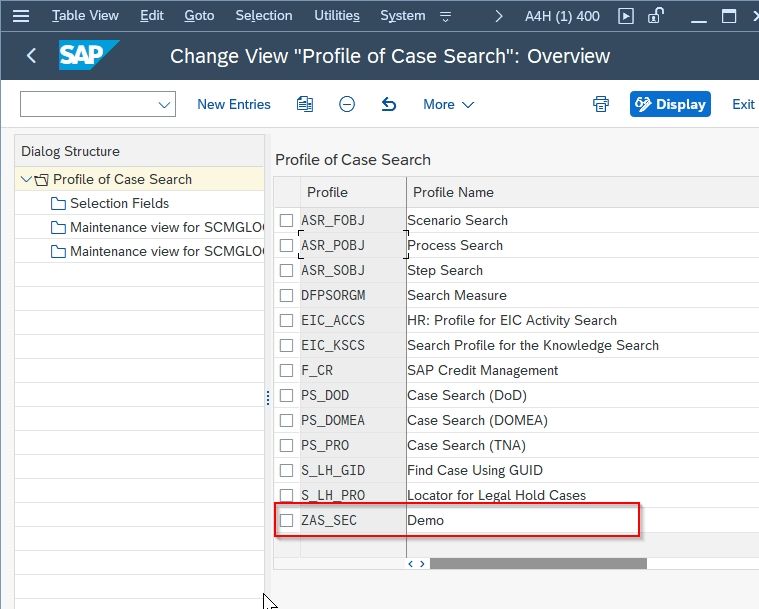Screen dimensions: 759x609
Task: Click the open folder icon of Profile of Case Search
Action: point(42,180)
